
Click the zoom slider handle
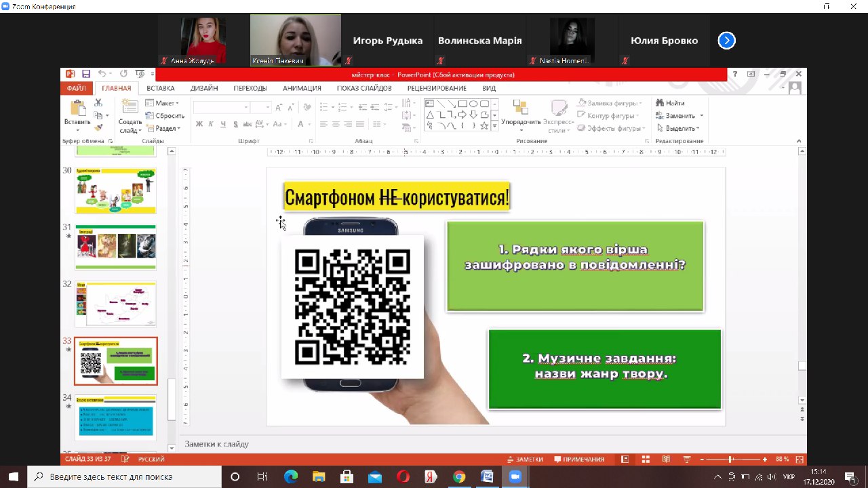point(730,460)
